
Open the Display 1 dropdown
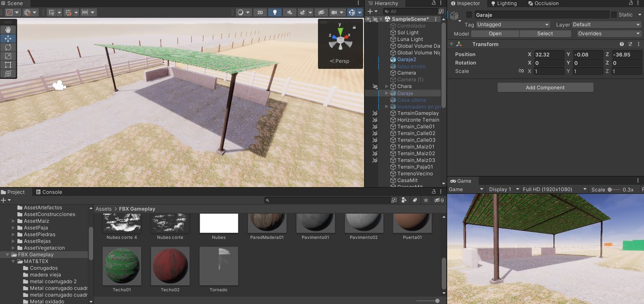point(504,189)
